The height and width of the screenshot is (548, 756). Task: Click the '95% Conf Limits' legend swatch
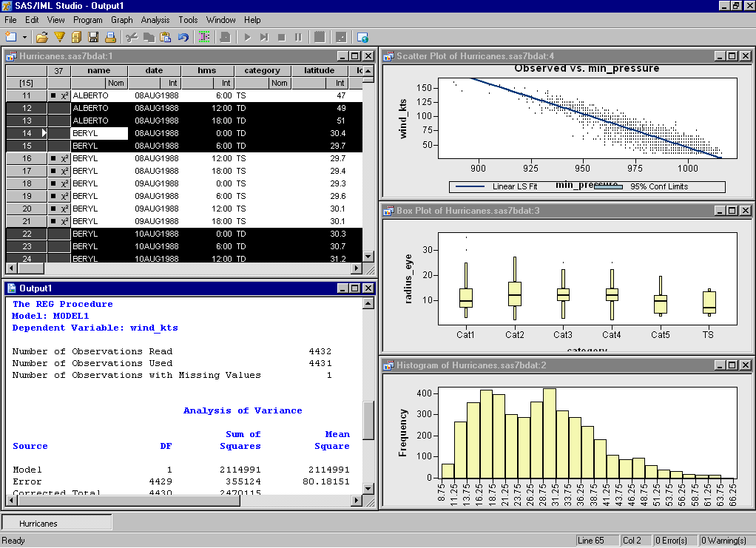coord(607,186)
